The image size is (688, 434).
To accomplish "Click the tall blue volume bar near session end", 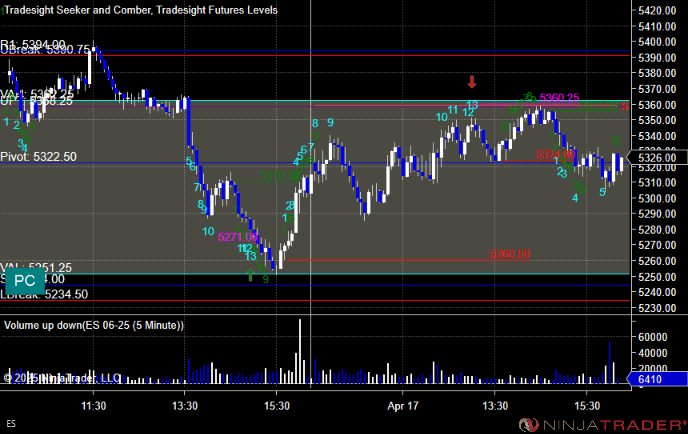I will (x=609, y=362).
